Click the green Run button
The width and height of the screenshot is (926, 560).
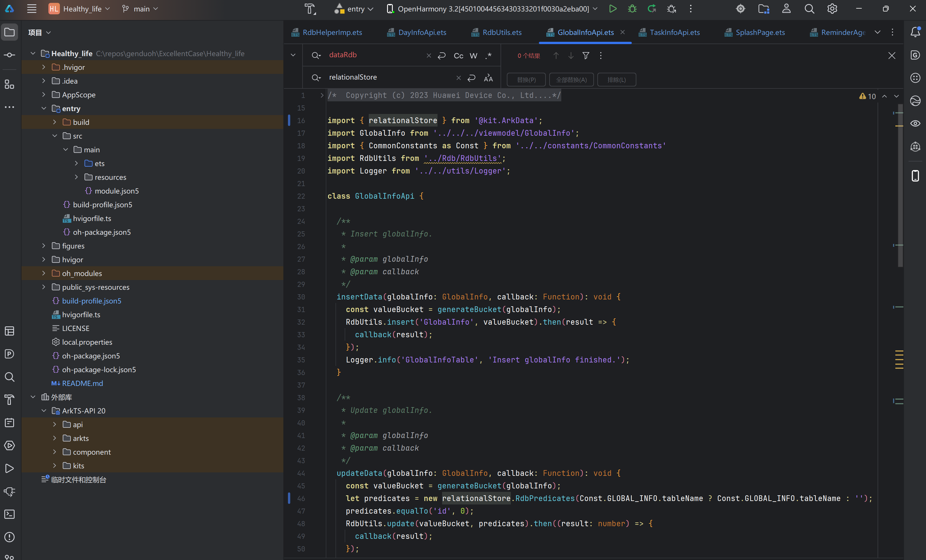point(613,9)
